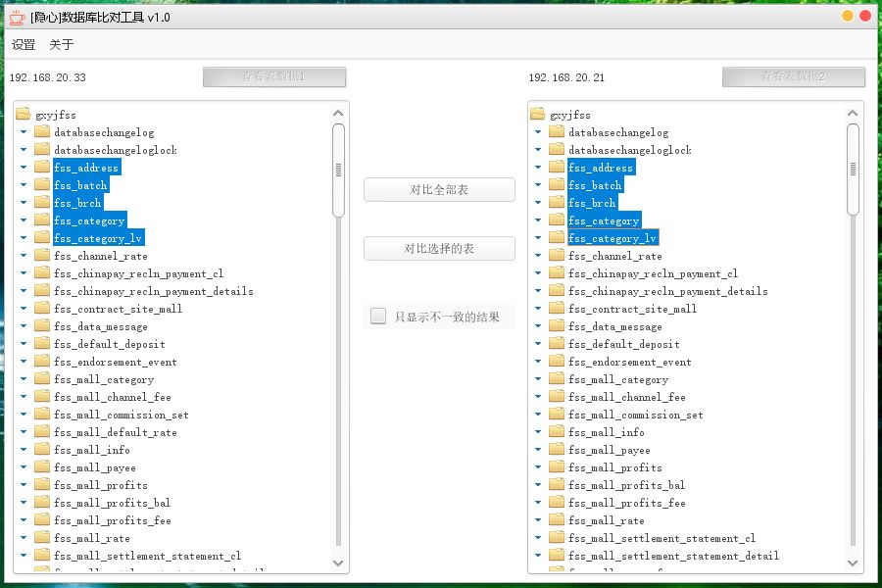Select fss_endorsement_event in left tree
Image resolution: width=882 pixels, height=588 pixels.
tap(116, 362)
